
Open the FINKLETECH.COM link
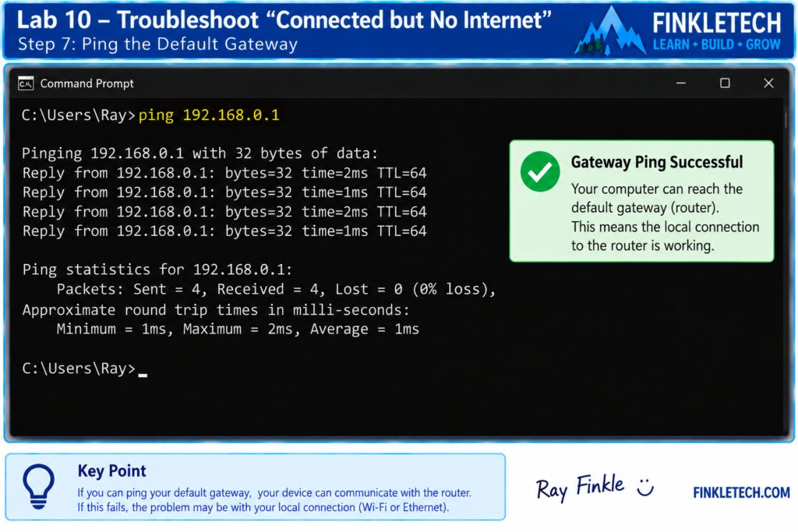pyautogui.click(x=741, y=492)
